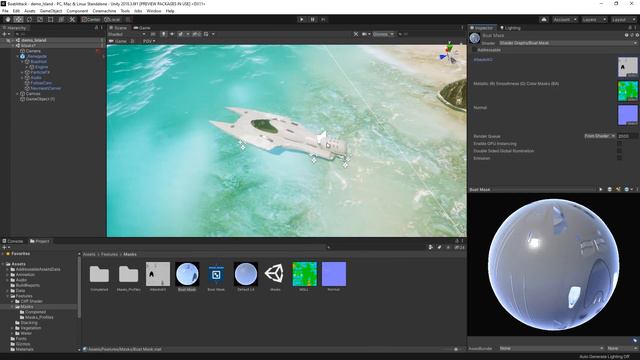The width and height of the screenshot is (640, 360).
Task: Select the Rotate tool in the toolbar
Action: click(29, 19)
